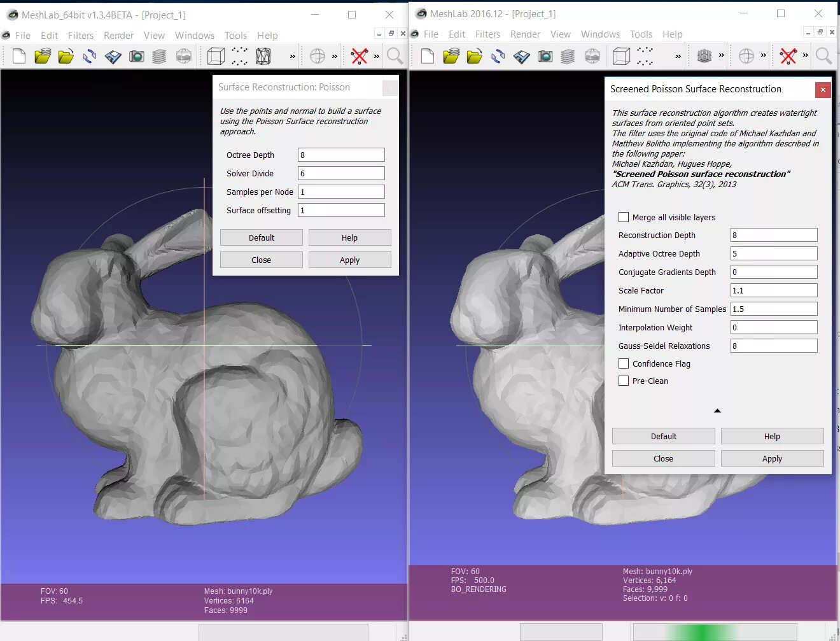Edit the Minimum Number of Samples field
The image size is (840, 641).
[x=774, y=309]
